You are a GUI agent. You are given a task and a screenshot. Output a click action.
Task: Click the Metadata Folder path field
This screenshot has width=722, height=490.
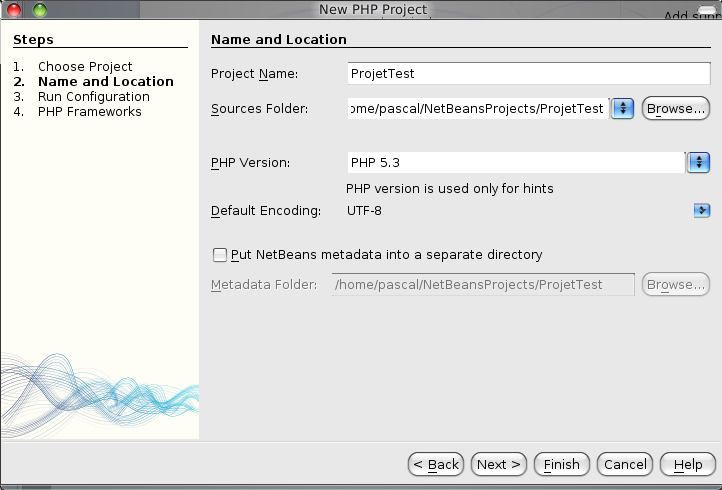tap(483, 285)
